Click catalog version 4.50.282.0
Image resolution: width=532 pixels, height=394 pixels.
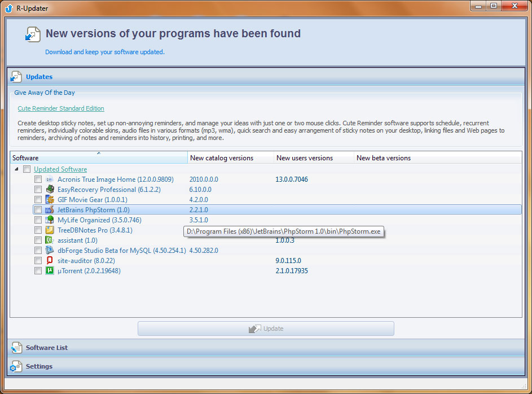(x=204, y=251)
